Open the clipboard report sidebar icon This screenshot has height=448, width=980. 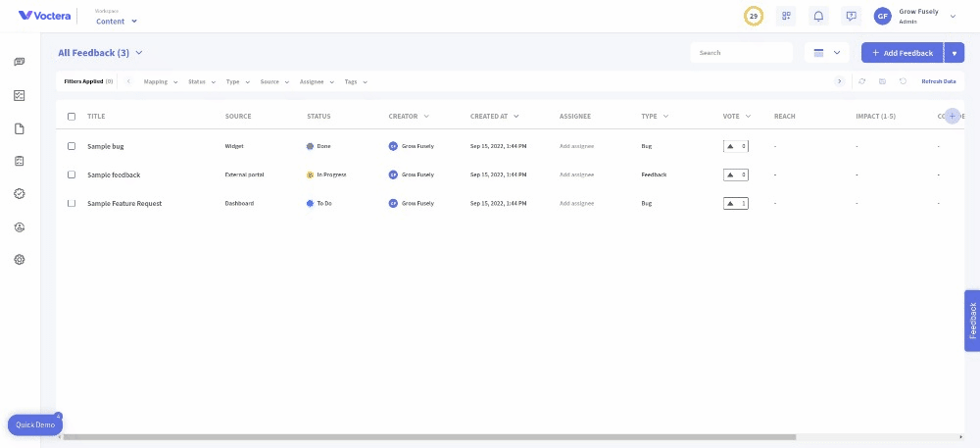point(20,161)
